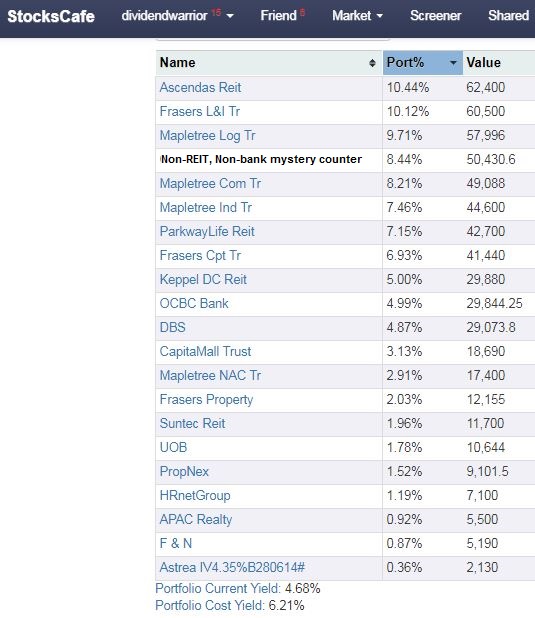
Task: Open the Screener page
Action: (435, 16)
